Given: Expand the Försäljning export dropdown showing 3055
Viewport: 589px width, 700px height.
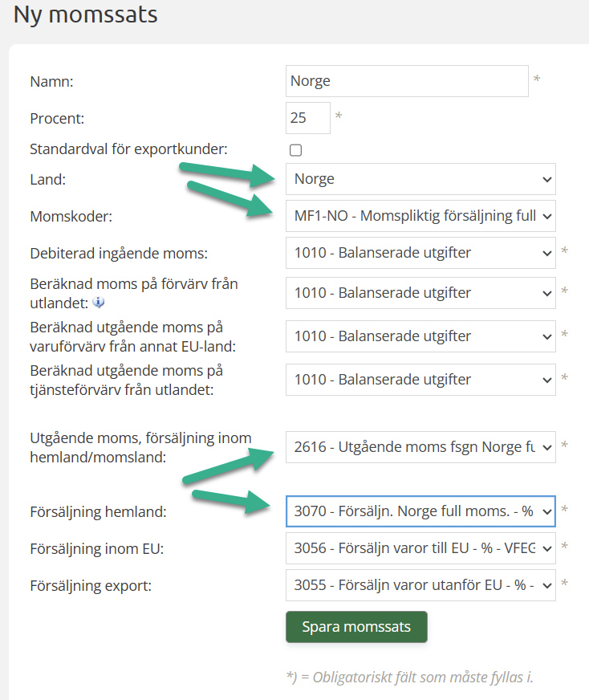Looking at the screenshot, I should pos(420,585).
